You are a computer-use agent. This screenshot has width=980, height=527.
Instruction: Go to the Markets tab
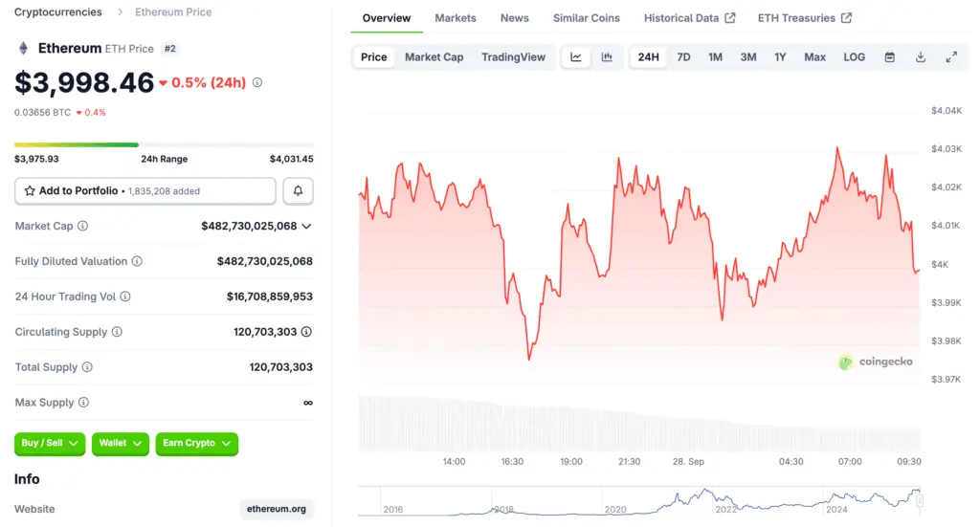point(455,18)
